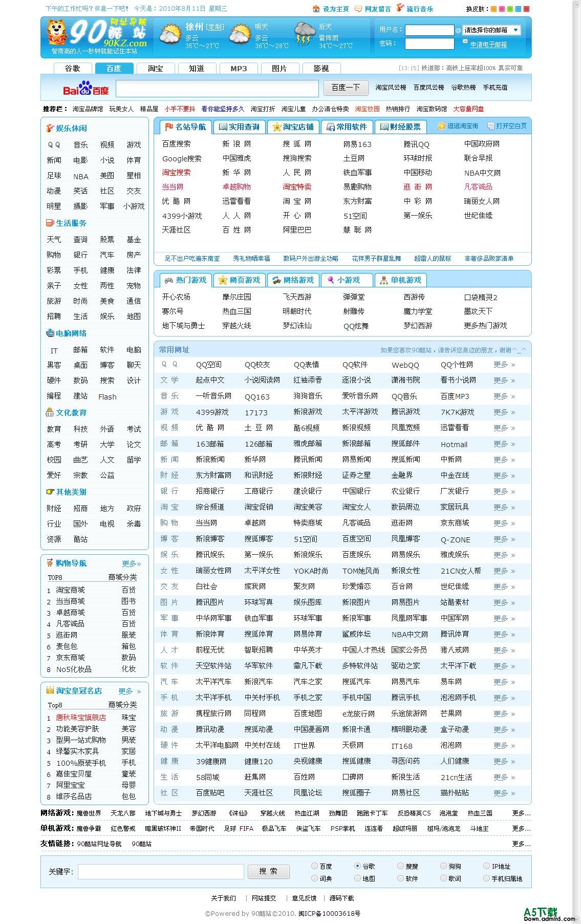
Task: Click the 百度一下 search button
Action: [346, 88]
